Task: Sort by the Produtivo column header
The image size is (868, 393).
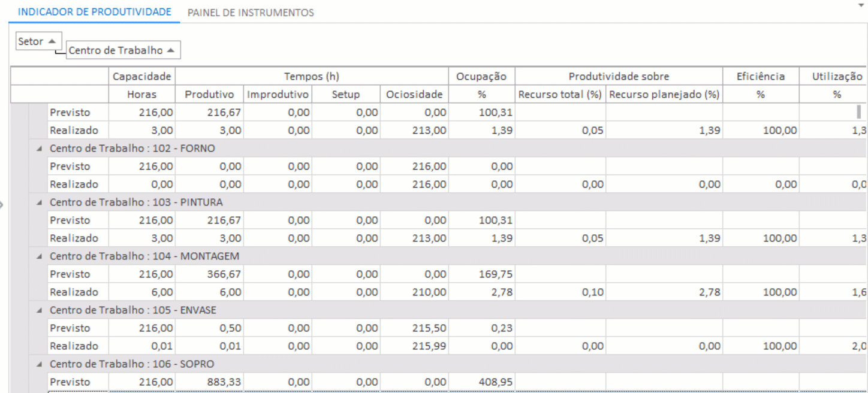Action: [209, 94]
